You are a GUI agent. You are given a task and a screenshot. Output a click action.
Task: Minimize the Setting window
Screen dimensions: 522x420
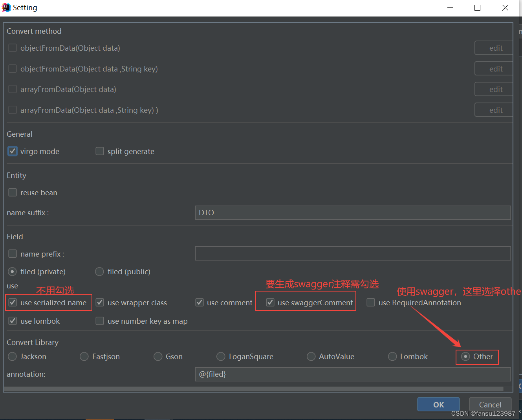point(451,8)
